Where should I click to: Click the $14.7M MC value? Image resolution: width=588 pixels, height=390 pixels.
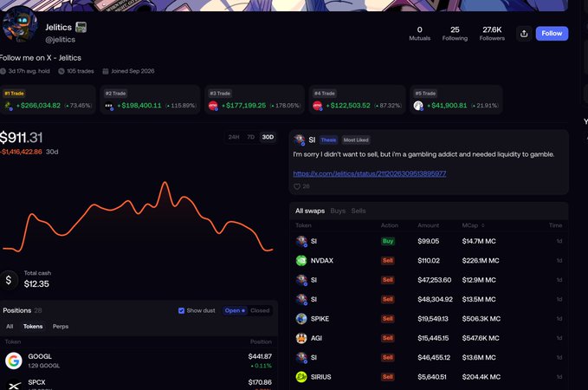479,241
